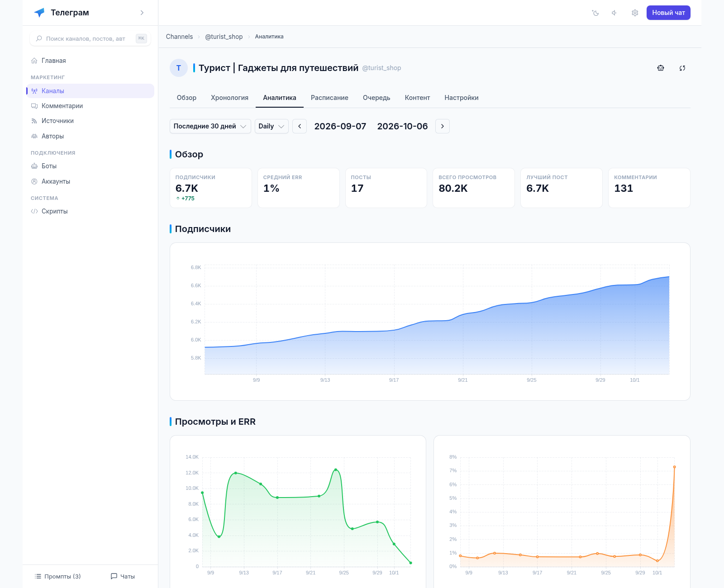Toggle the sound speaker icon
The height and width of the screenshot is (588, 724).
[x=614, y=13]
